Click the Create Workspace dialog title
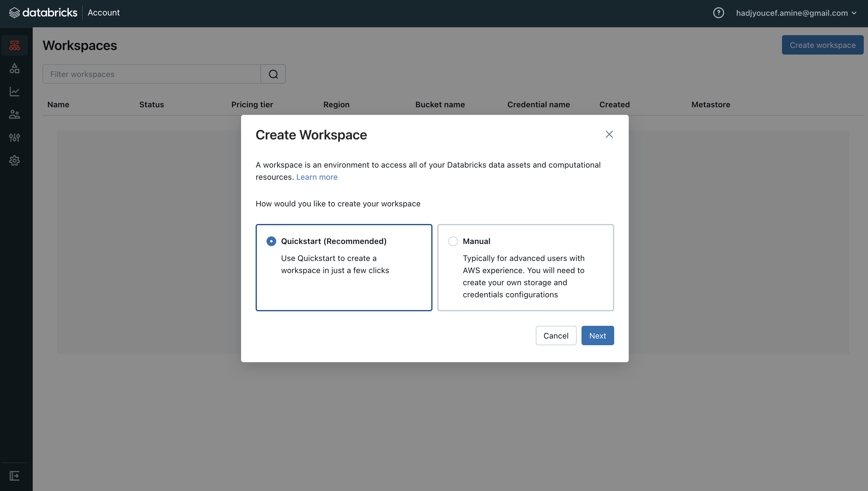This screenshot has width=868, height=491. click(x=311, y=135)
